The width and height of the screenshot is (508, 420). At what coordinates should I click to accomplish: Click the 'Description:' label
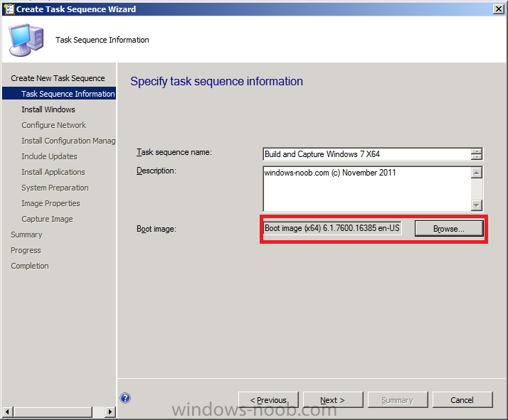pos(157,171)
